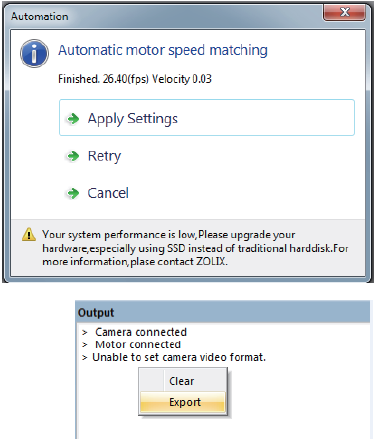Select the Retry option

coord(104,156)
